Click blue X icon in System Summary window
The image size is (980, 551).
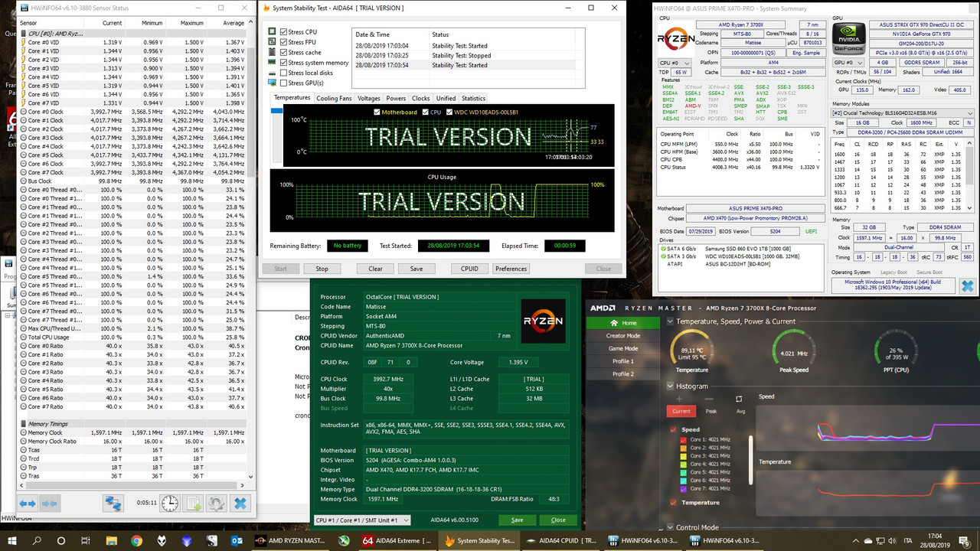(967, 285)
